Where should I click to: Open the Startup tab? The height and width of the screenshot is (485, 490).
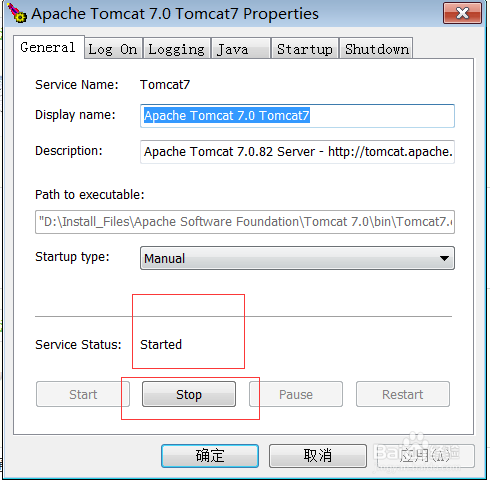click(x=305, y=49)
